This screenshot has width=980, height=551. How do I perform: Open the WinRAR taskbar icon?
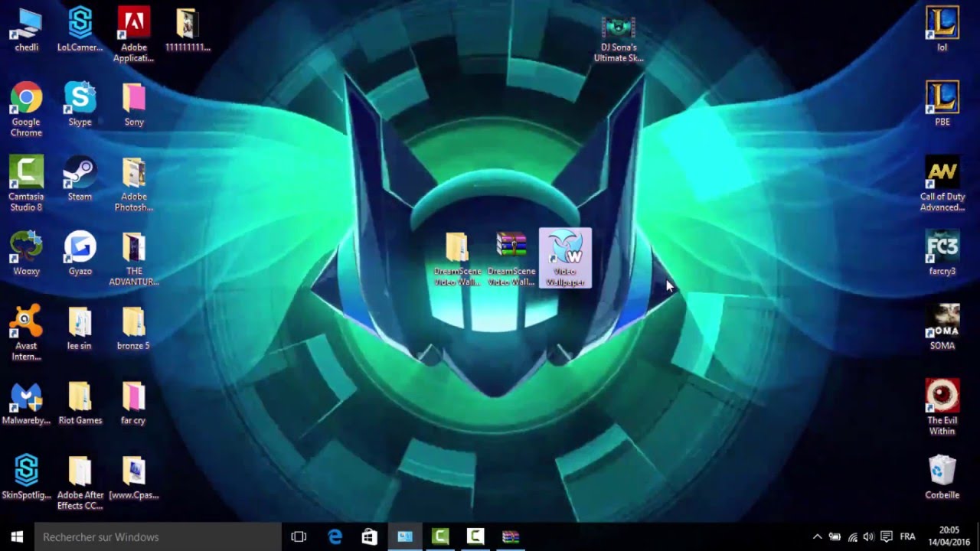tap(511, 537)
